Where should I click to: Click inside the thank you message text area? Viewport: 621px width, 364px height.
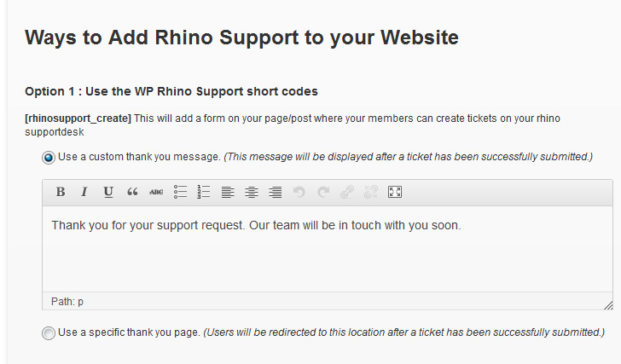[x=328, y=249]
